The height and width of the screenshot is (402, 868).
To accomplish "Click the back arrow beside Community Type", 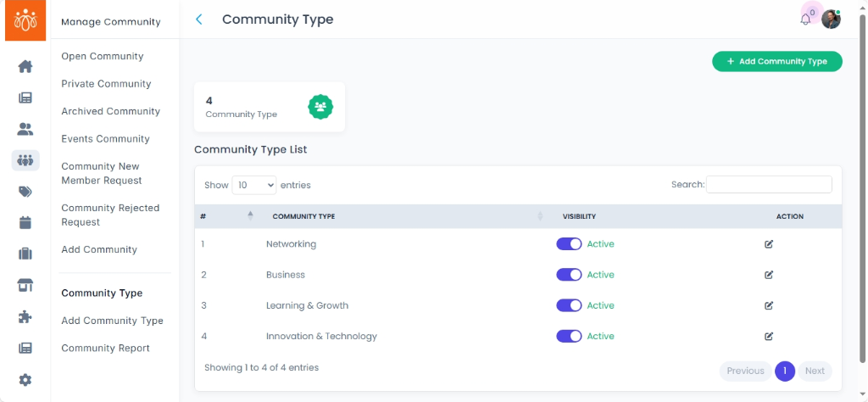I will click(x=199, y=20).
